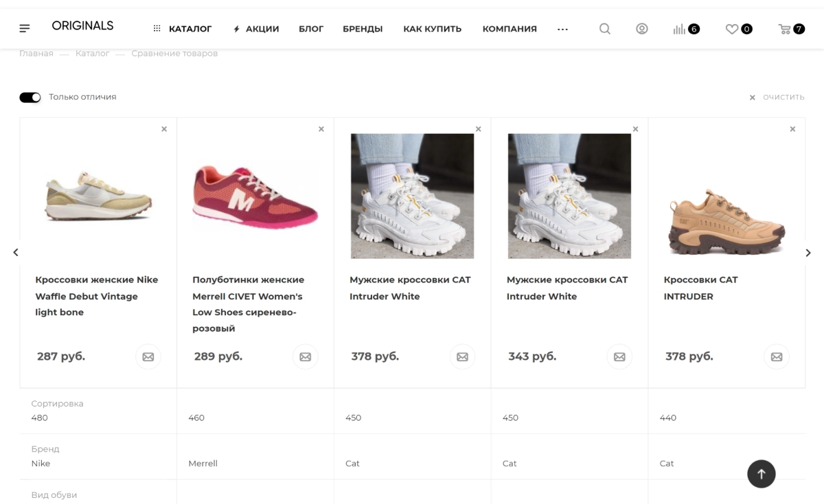Open the КАТАЛОГ menu
This screenshot has height=504, width=824.
tap(183, 29)
